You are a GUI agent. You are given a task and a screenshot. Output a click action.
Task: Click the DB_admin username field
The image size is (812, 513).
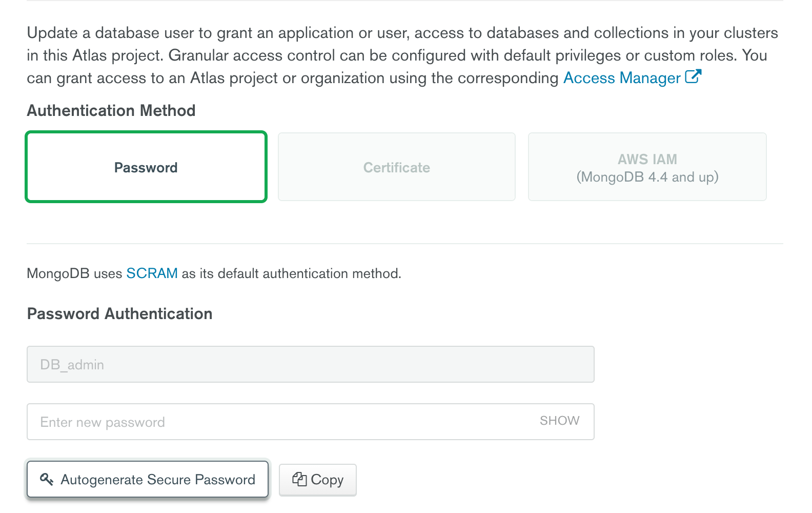[x=311, y=364]
